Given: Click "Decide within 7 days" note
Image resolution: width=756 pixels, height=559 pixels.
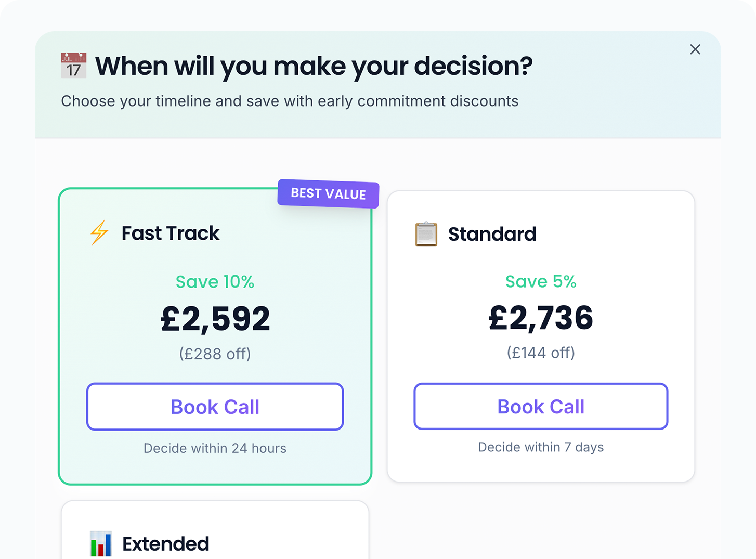Looking at the screenshot, I should pyautogui.click(x=541, y=447).
